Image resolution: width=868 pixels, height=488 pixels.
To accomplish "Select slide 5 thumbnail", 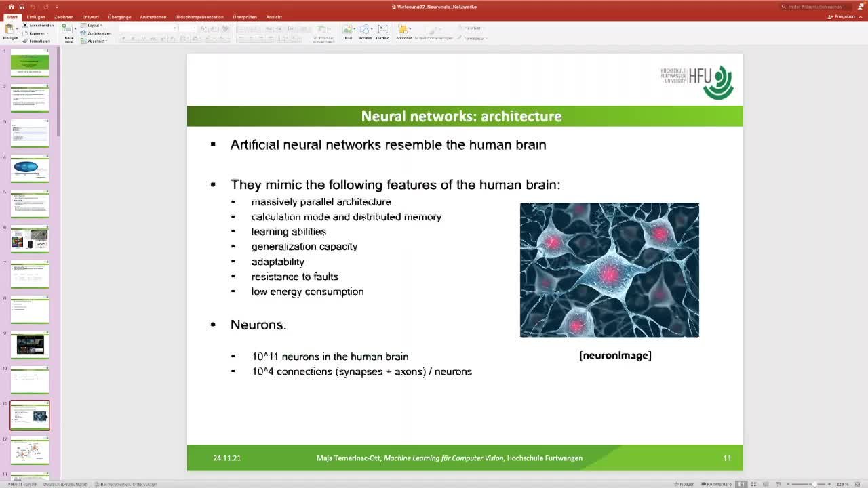I will click(x=29, y=203).
